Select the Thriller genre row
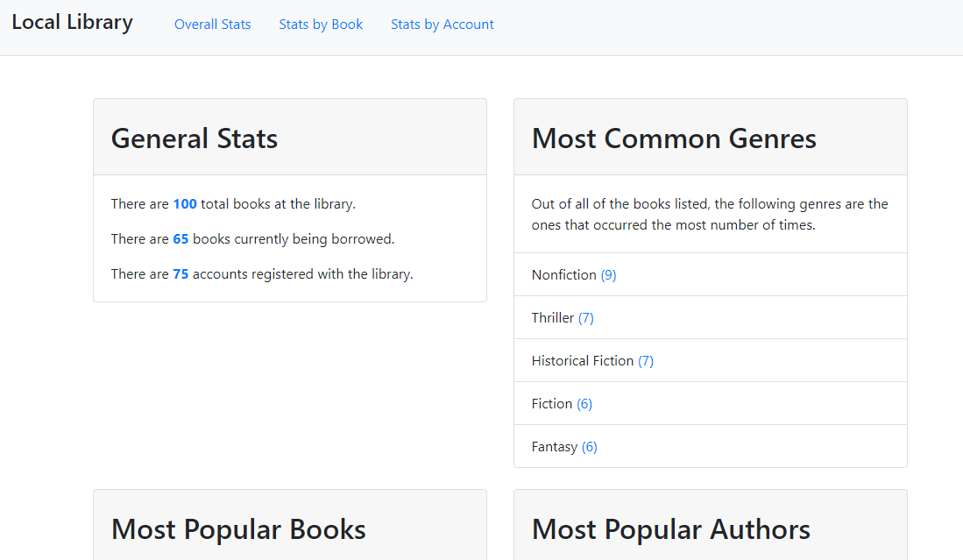The height and width of the screenshot is (560, 963). (x=710, y=317)
